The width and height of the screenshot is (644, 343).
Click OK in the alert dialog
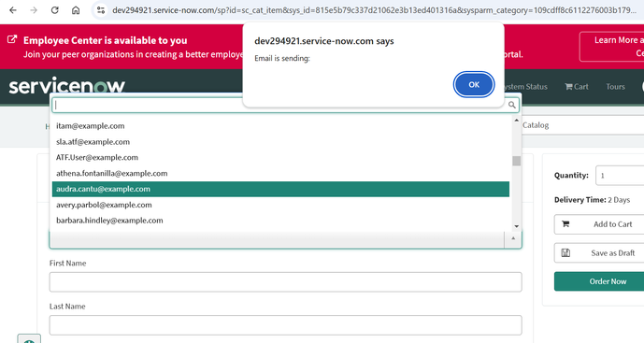pos(474,85)
